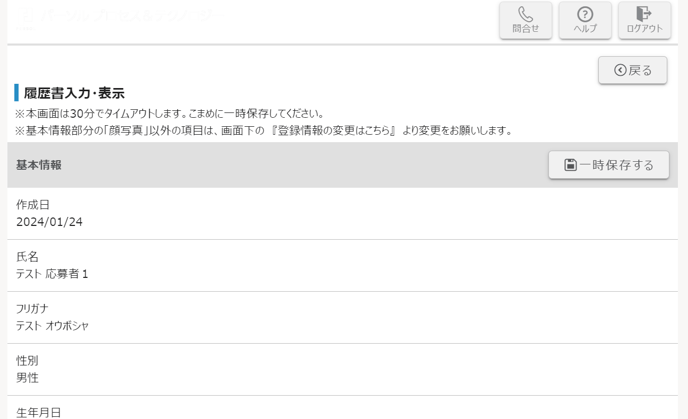Click the door exit icon on ログアウト

pos(644,14)
